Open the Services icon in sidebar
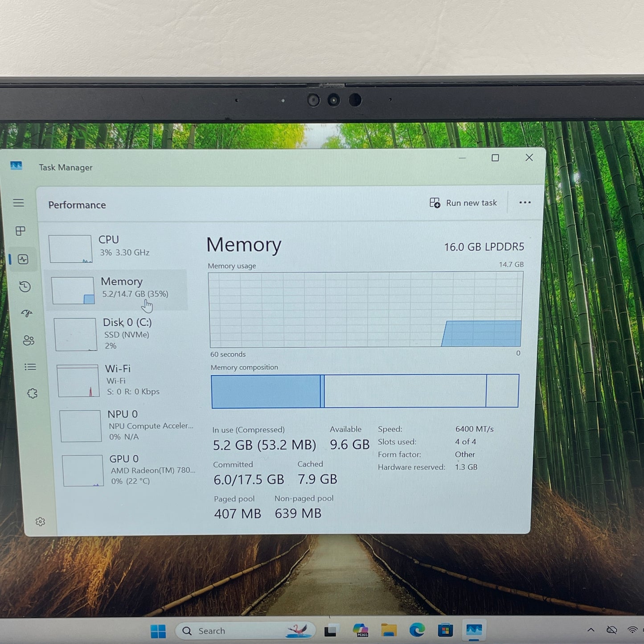 coord(32,394)
